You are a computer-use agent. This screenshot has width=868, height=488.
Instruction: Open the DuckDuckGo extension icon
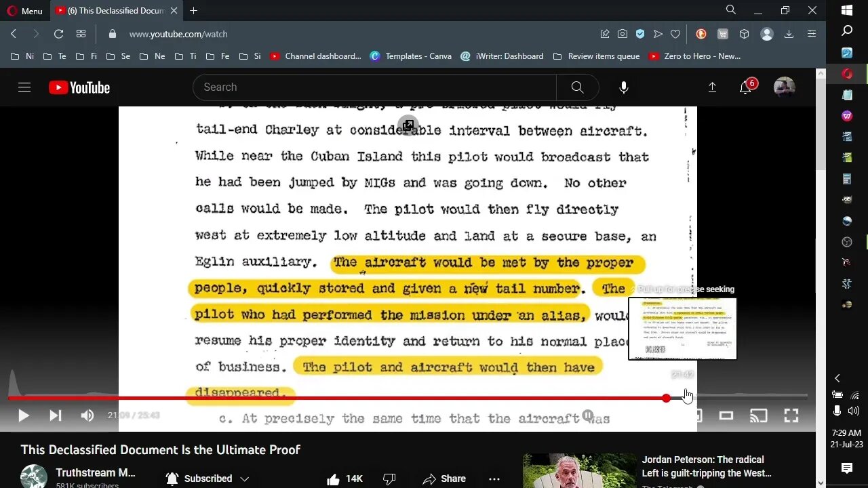[x=701, y=34]
